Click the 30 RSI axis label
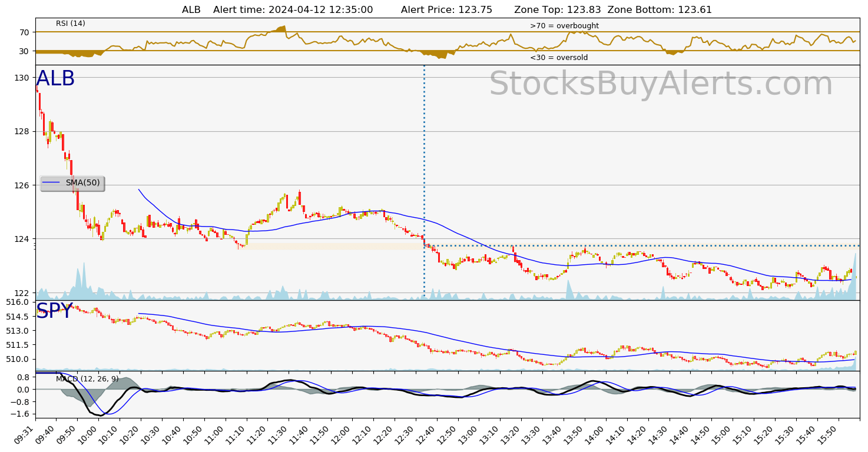868x452 pixels. point(24,51)
